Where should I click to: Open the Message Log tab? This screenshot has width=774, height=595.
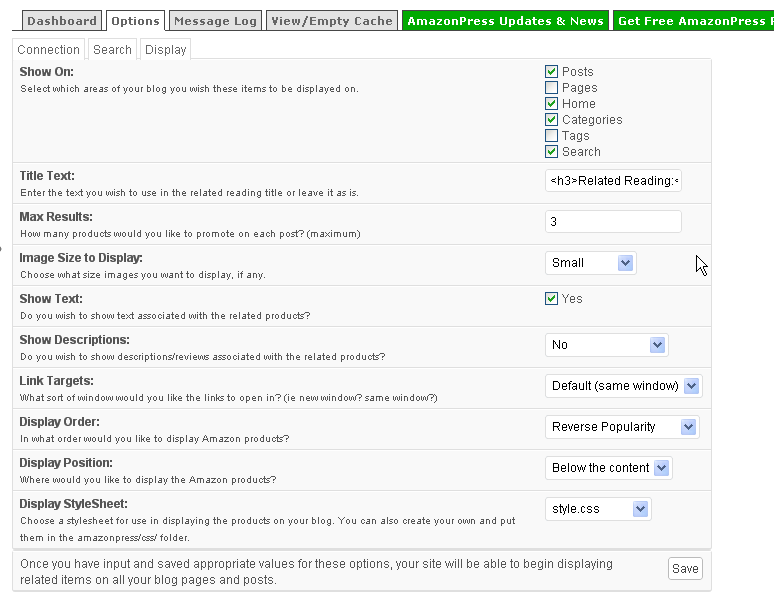(215, 21)
